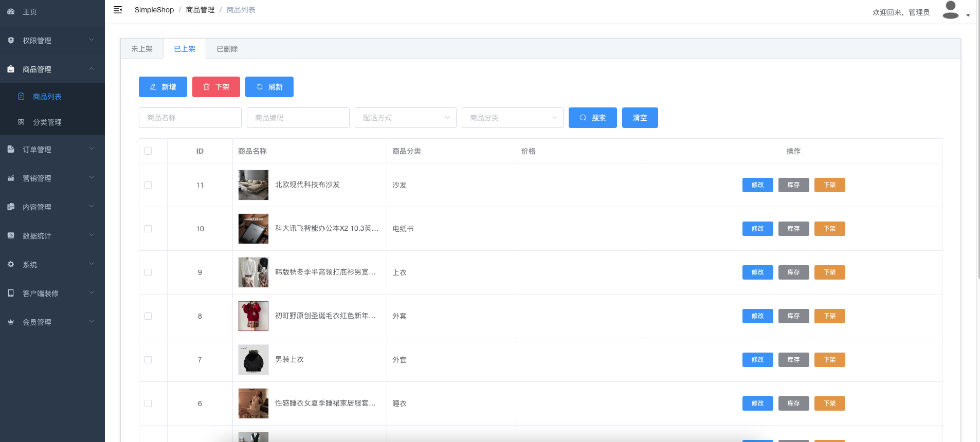Click the shield icon for 权限管理

11,40
